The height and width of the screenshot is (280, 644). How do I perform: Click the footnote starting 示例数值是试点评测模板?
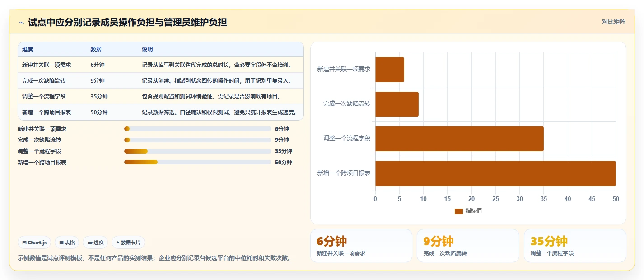point(154,258)
